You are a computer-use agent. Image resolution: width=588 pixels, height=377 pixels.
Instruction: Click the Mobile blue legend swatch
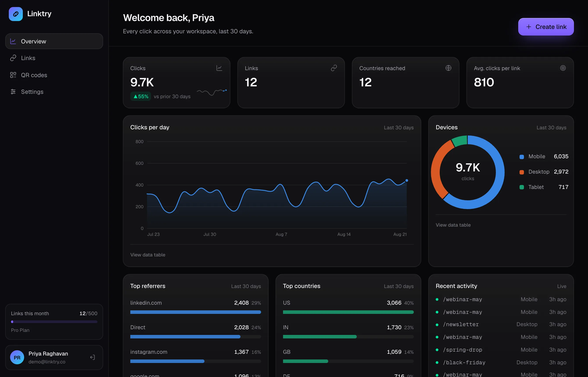[522, 157]
